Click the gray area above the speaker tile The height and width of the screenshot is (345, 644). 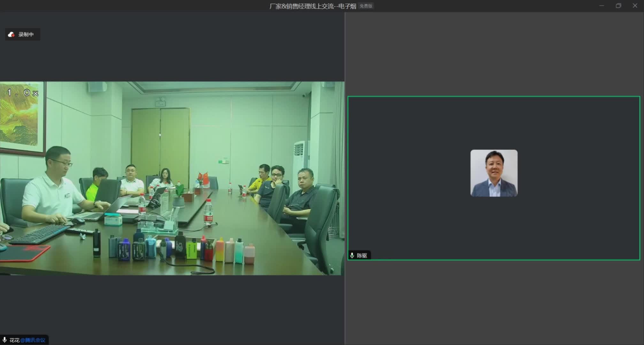coord(494,54)
